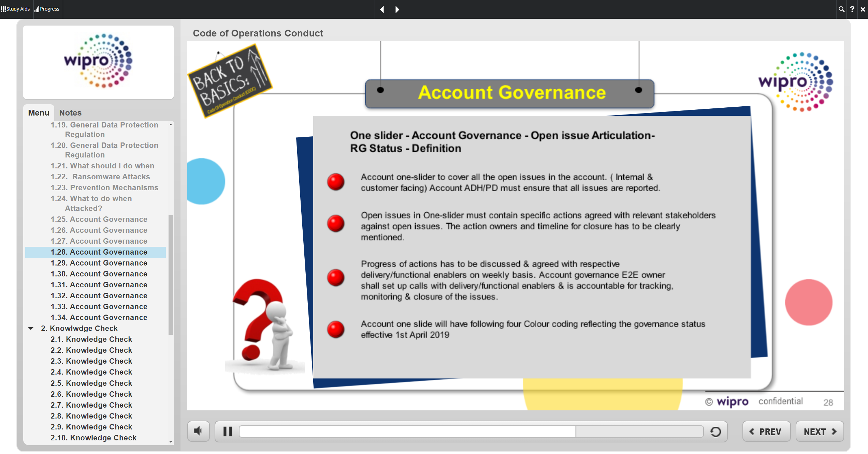
Task: Collapse the Knowlwdge Check section
Action: pyautogui.click(x=31, y=328)
